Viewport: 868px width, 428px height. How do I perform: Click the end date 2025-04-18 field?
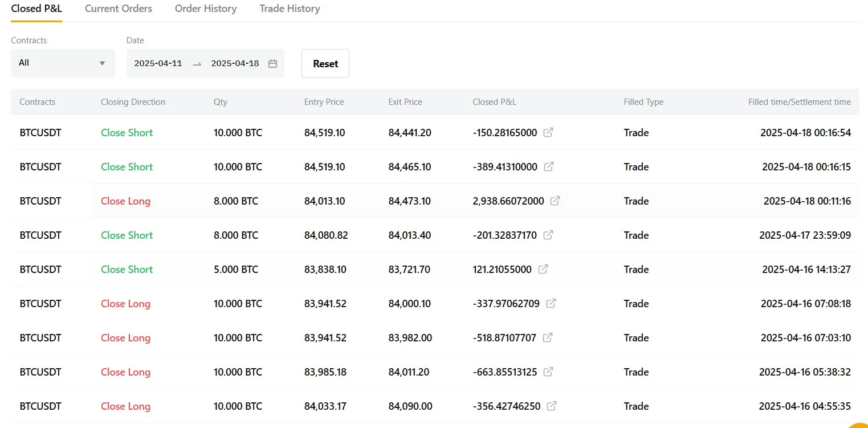point(235,64)
